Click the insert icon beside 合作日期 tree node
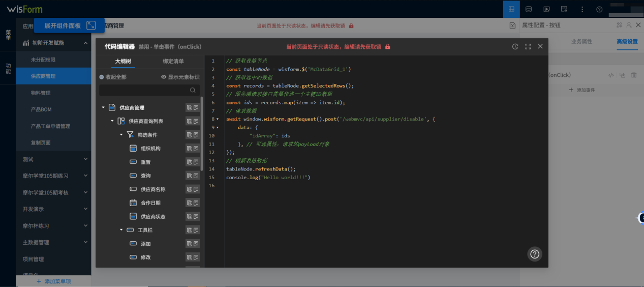The width and height of the screenshot is (644, 287). 196,203
